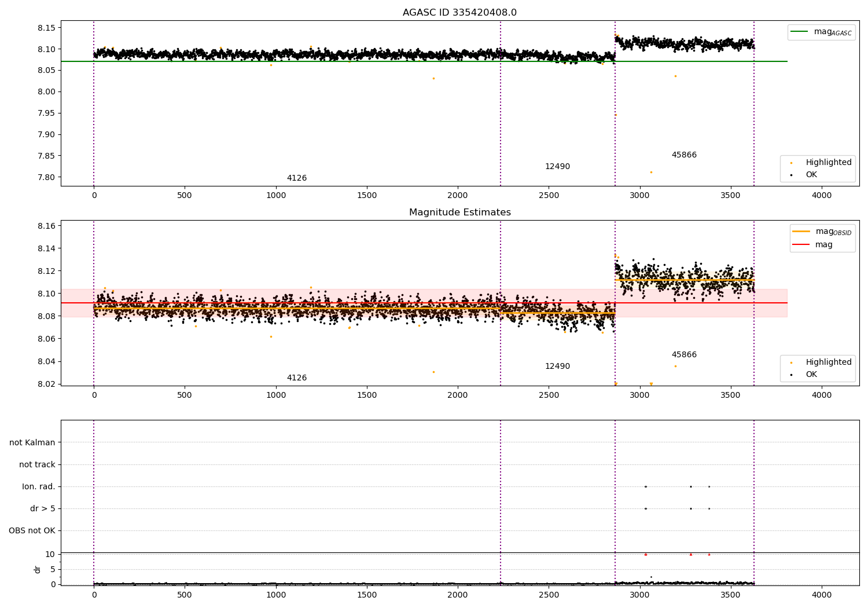The width and height of the screenshot is (868, 608).
Task: Click the "12490" label in Magnitude Estimates plot
Action: (557, 367)
